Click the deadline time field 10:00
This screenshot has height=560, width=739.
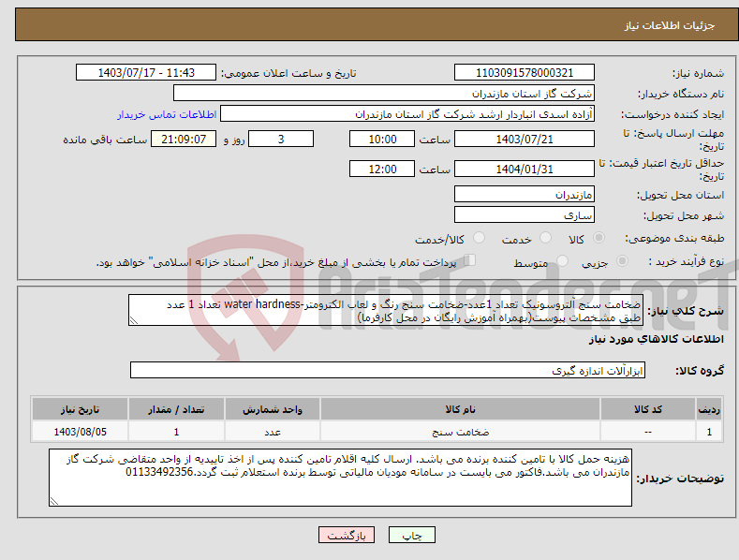point(382,139)
